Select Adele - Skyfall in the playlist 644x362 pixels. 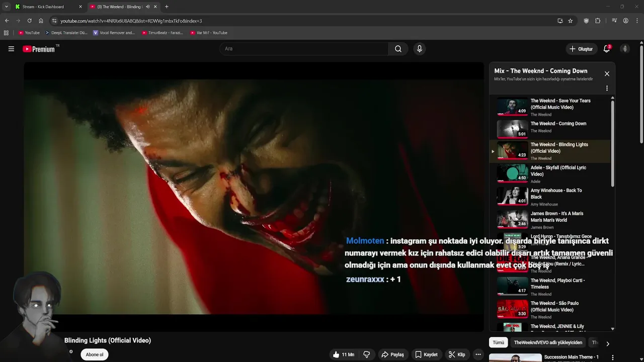(x=550, y=174)
